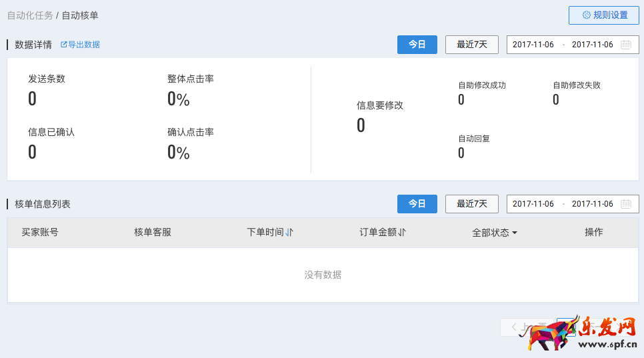Select 今日 in the 数据详情 section

[x=417, y=45]
